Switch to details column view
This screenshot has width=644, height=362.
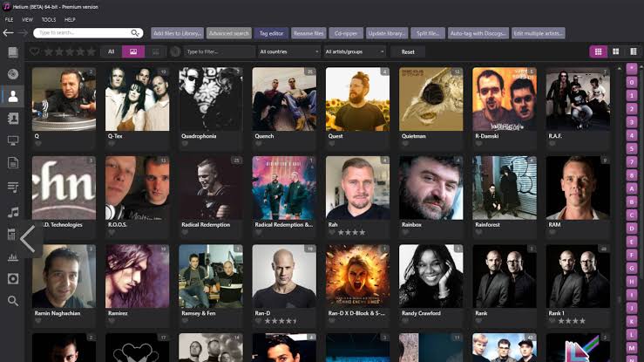[x=634, y=51]
